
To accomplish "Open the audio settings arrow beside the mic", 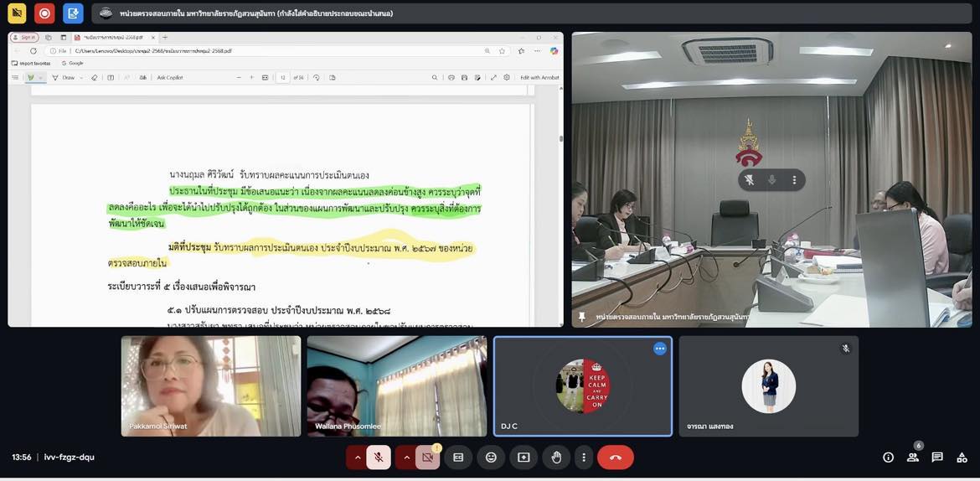I will (357, 458).
